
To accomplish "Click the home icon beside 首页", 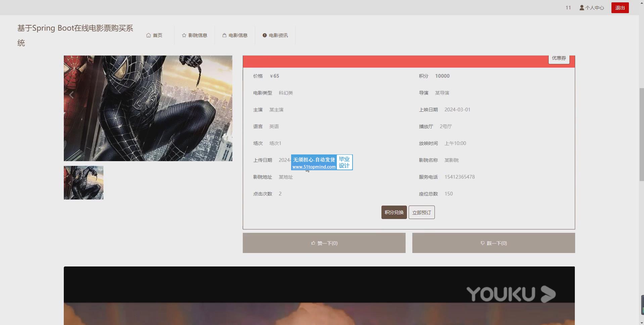I will point(148,35).
